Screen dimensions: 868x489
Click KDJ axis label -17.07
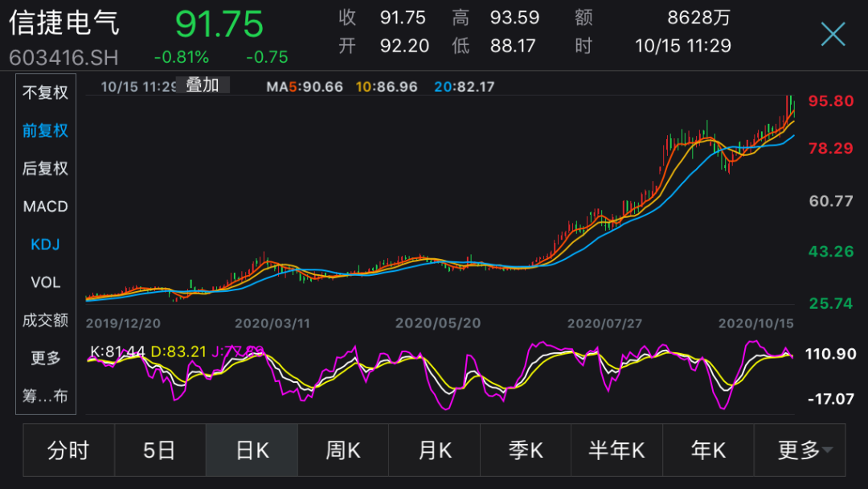tap(830, 399)
